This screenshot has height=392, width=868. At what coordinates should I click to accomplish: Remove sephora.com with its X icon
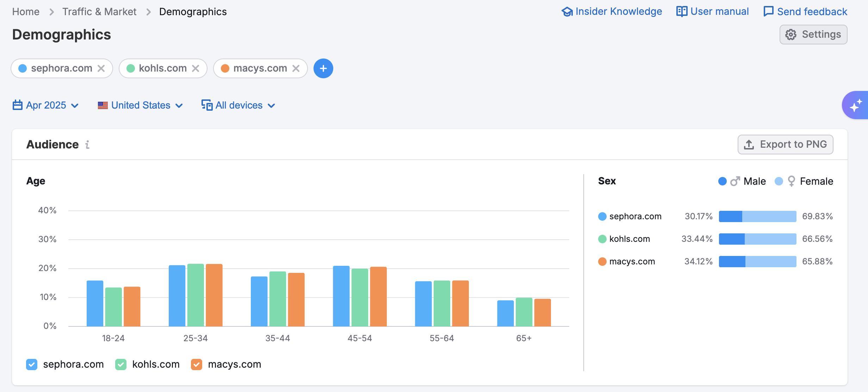(x=101, y=68)
